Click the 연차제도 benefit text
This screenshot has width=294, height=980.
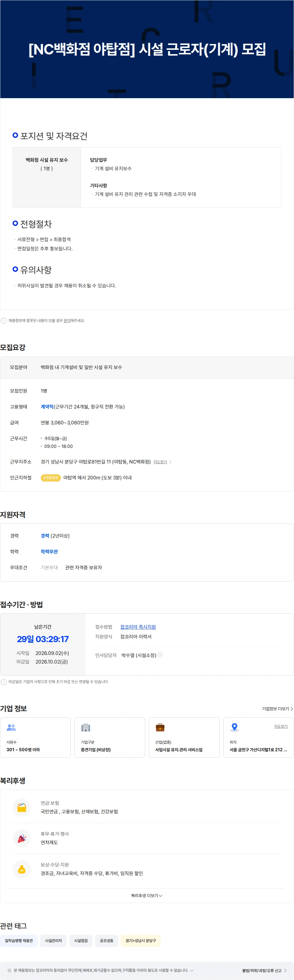pos(49,842)
